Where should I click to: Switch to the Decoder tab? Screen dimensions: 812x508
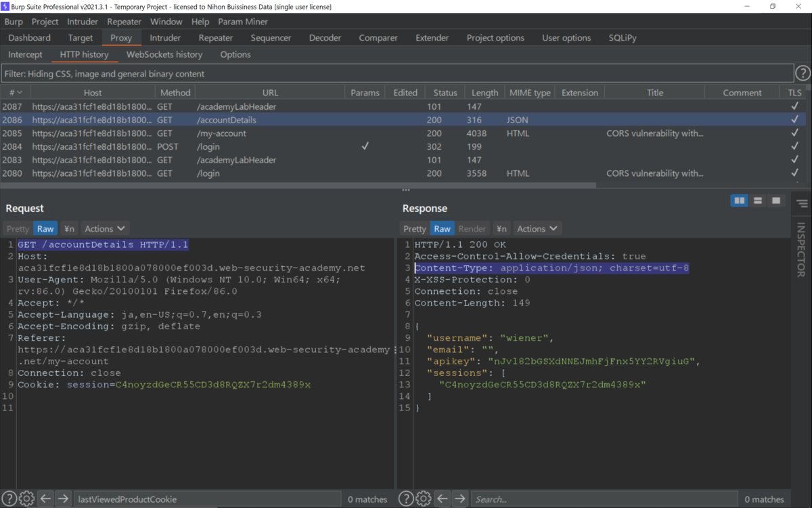click(325, 38)
